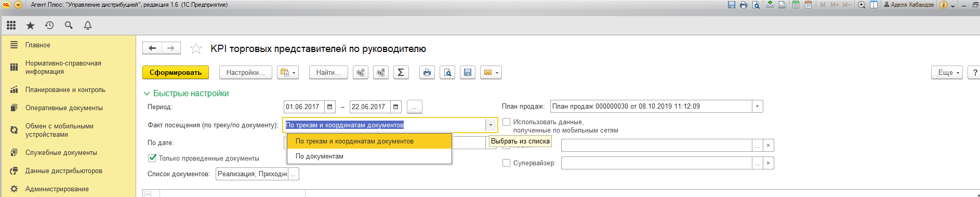Open Обмен с мобильными устройствами section
This screenshot has height=197, width=980.
(x=68, y=130)
